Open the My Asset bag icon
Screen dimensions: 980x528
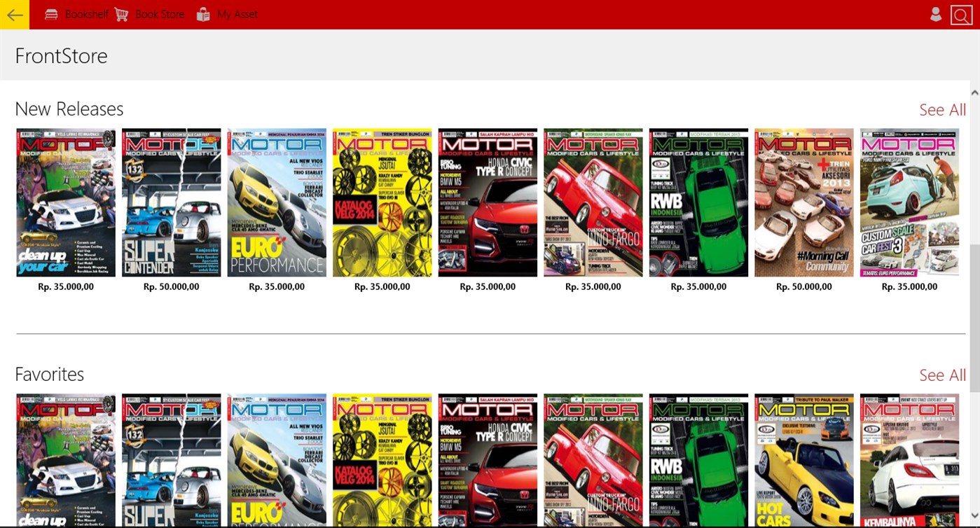(x=203, y=15)
